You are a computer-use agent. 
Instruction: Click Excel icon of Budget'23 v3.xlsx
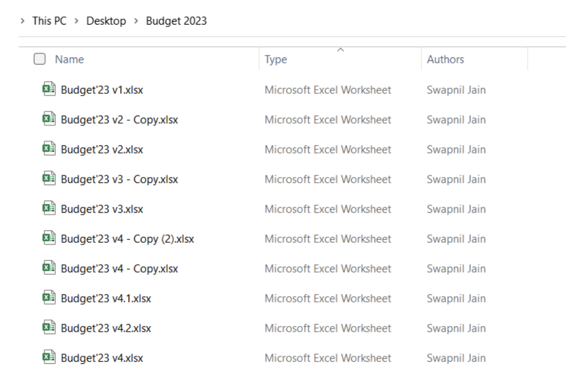(49, 208)
